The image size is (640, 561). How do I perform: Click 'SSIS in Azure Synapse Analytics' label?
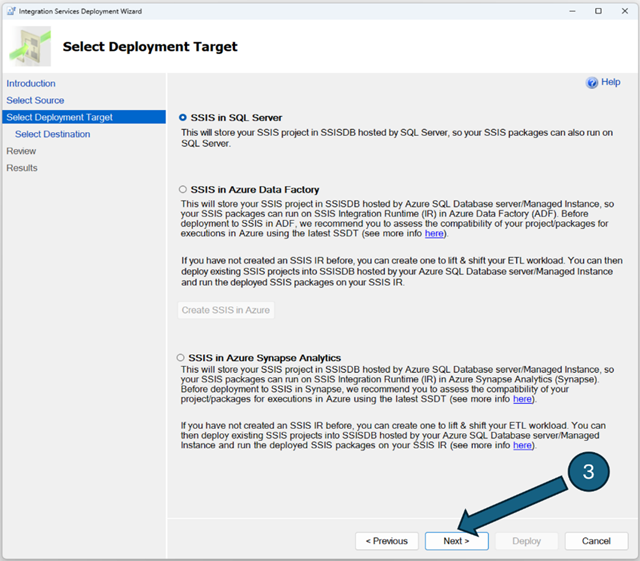coord(264,358)
